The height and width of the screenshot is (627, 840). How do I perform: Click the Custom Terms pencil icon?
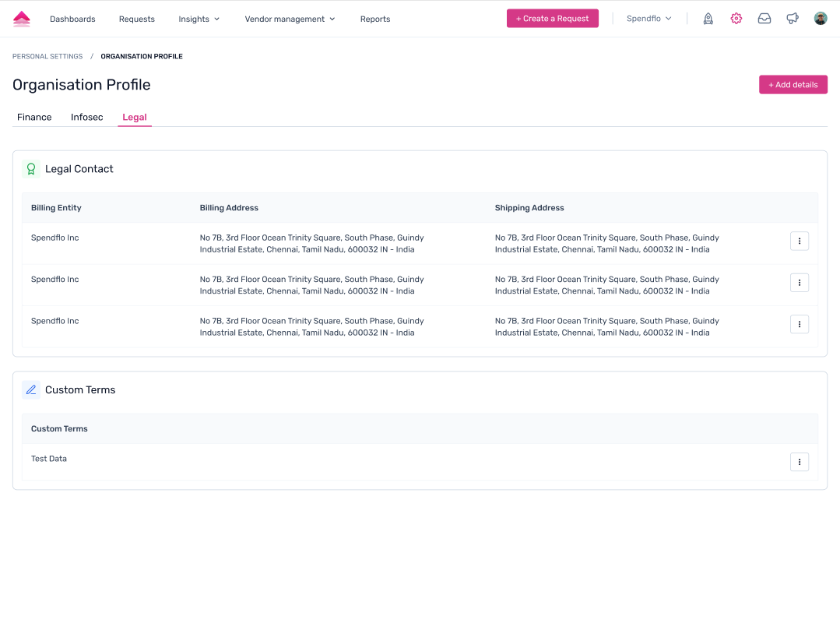pos(31,389)
